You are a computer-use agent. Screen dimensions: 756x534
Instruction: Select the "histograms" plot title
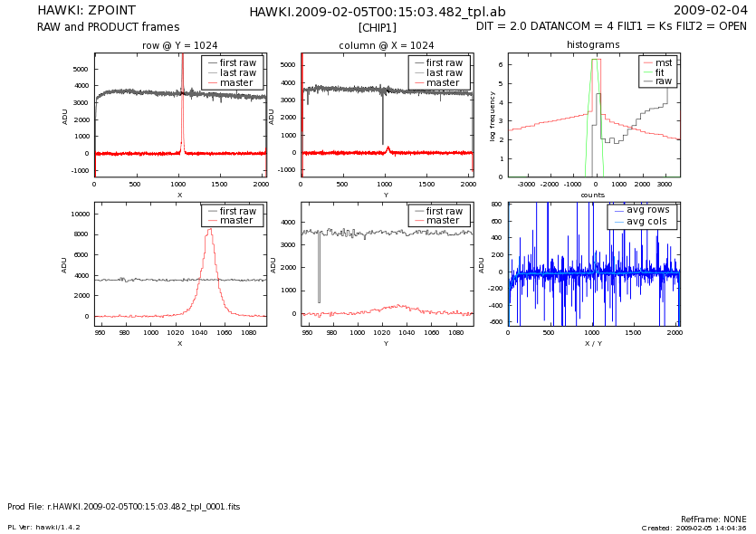click(593, 44)
